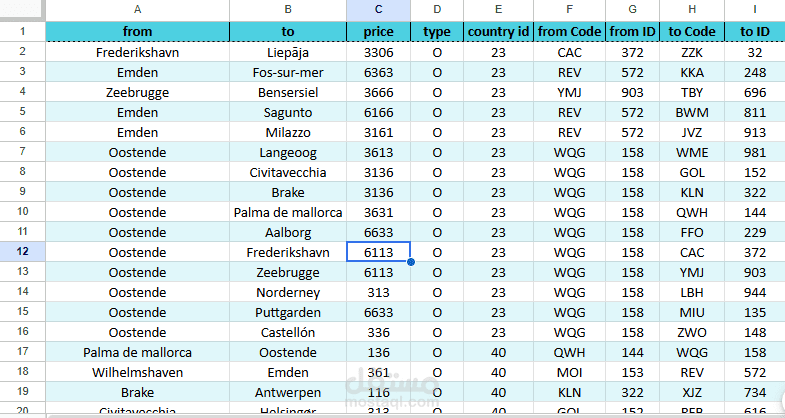Select row 7 header number
Viewport: 785px width, 418px height.
click(x=23, y=151)
